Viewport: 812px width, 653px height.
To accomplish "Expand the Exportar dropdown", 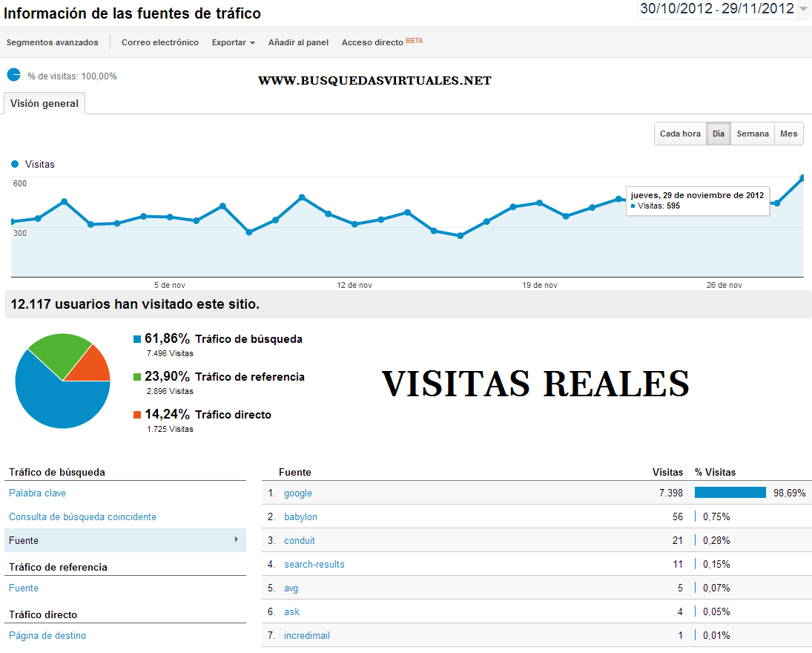I will (234, 42).
